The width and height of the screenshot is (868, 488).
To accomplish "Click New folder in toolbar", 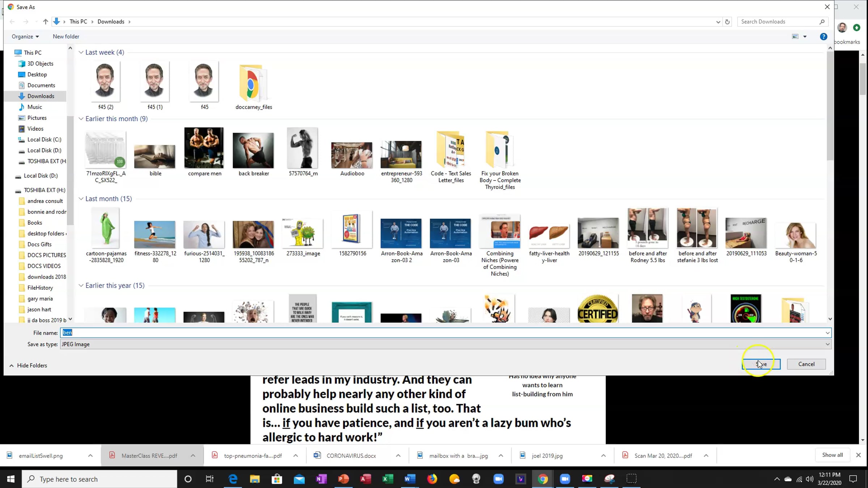I will [x=66, y=37].
